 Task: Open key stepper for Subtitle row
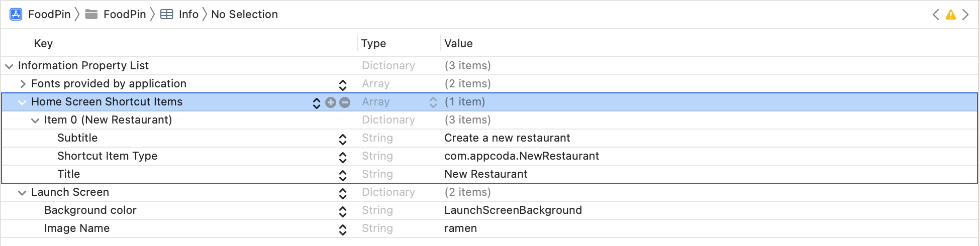pyautogui.click(x=343, y=139)
